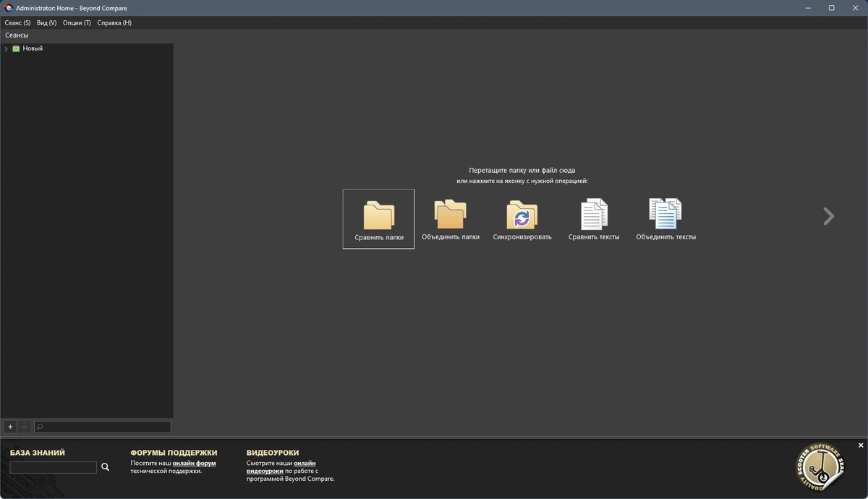Screen dimensions: 868x499
Task: Follow the онлайн видеоуроки link
Action: (x=281, y=467)
